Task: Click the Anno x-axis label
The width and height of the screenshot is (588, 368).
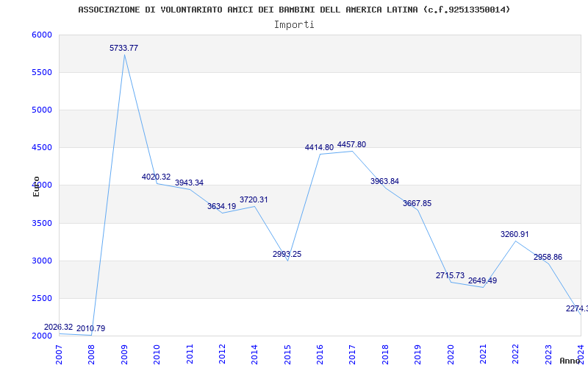Action: 570,361
